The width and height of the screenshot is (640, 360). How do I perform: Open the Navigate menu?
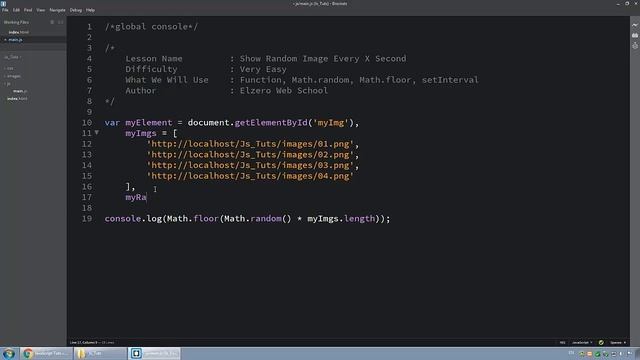[x=58, y=10]
